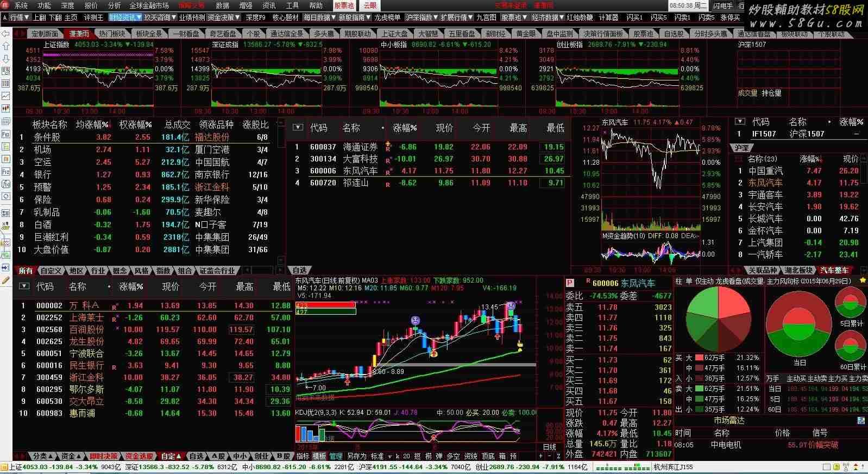
Task: Click horizontal scrollbar right of 证监会行业 tab
Action: click(x=263, y=270)
